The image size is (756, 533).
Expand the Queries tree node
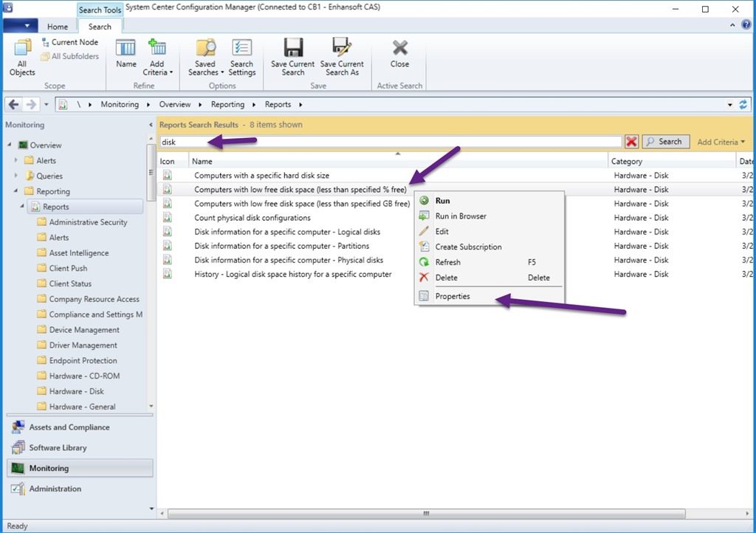tap(16, 176)
